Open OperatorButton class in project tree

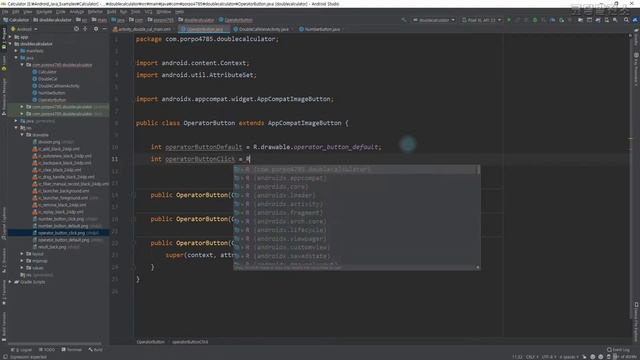(x=52, y=100)
